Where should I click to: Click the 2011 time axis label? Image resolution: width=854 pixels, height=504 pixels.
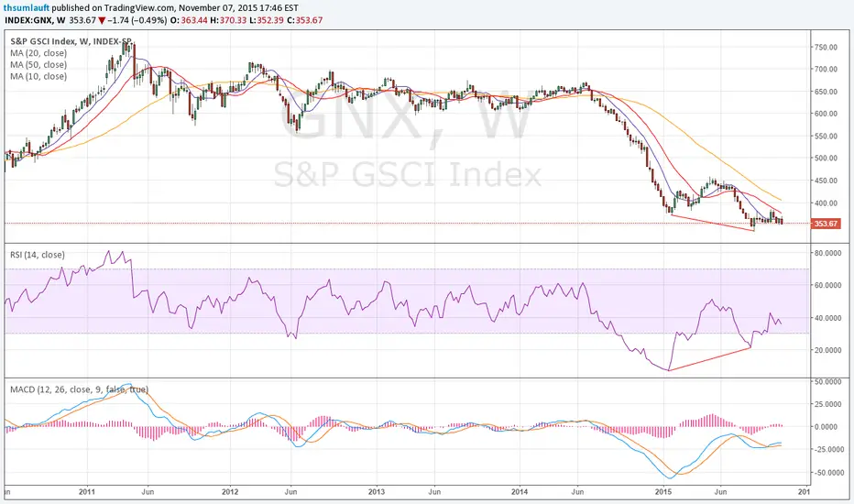[x=87, y=491]
